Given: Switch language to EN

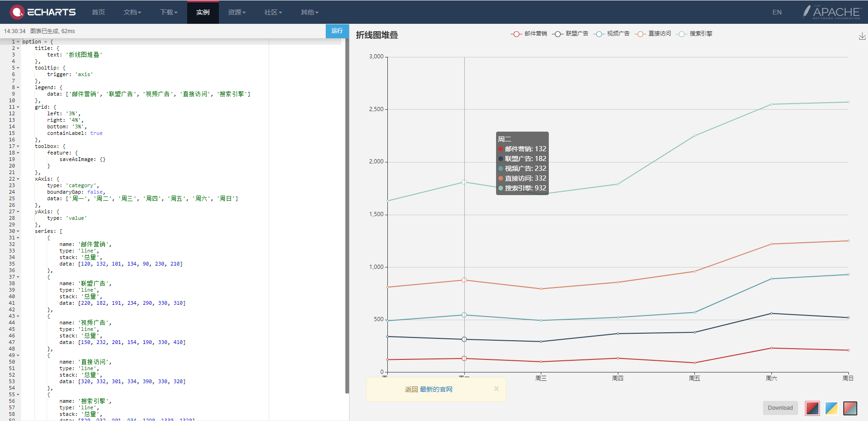Looking at the screenshot, I should 777,12.
